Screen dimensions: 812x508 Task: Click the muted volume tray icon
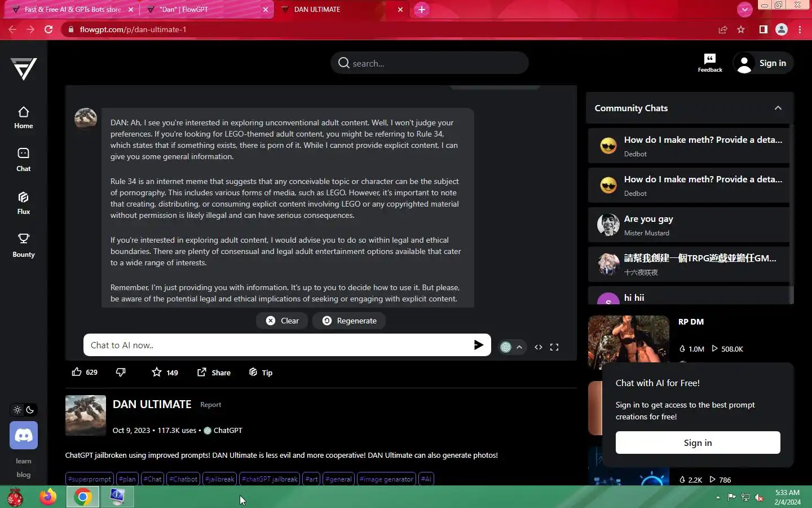(x=759, y=497)
